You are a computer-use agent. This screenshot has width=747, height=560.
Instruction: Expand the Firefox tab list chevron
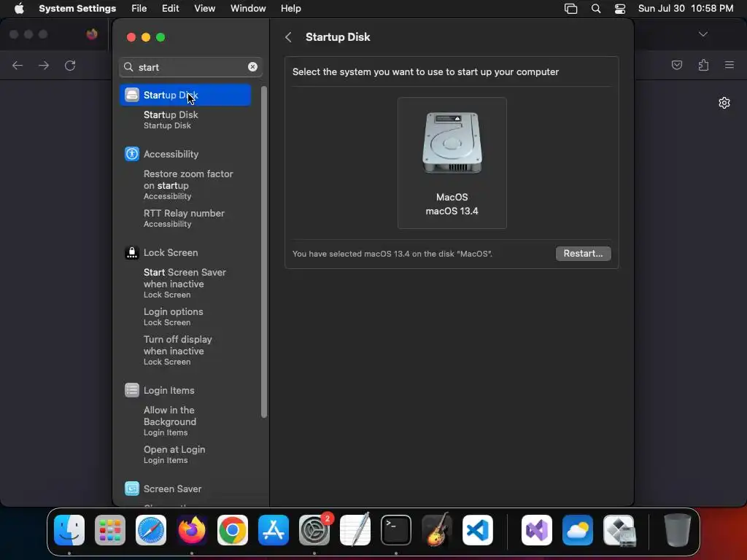(x=703, y=34)
